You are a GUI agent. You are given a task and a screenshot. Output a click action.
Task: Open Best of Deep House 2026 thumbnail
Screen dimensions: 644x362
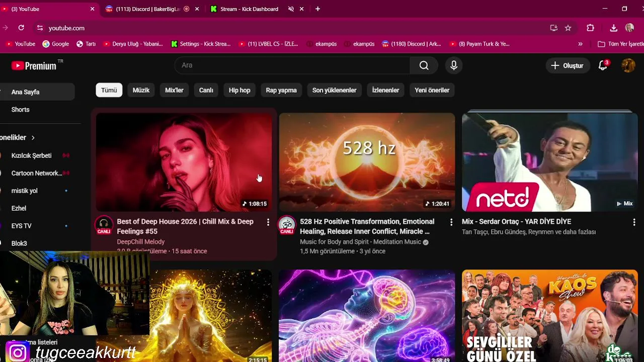coord(184,162)
